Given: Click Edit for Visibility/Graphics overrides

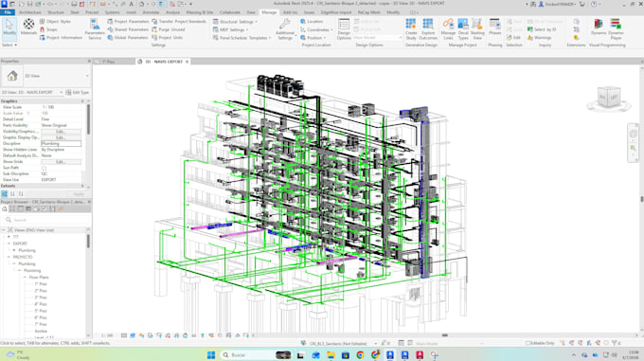Looking at the screenshot, I should (x=61, y=132).
